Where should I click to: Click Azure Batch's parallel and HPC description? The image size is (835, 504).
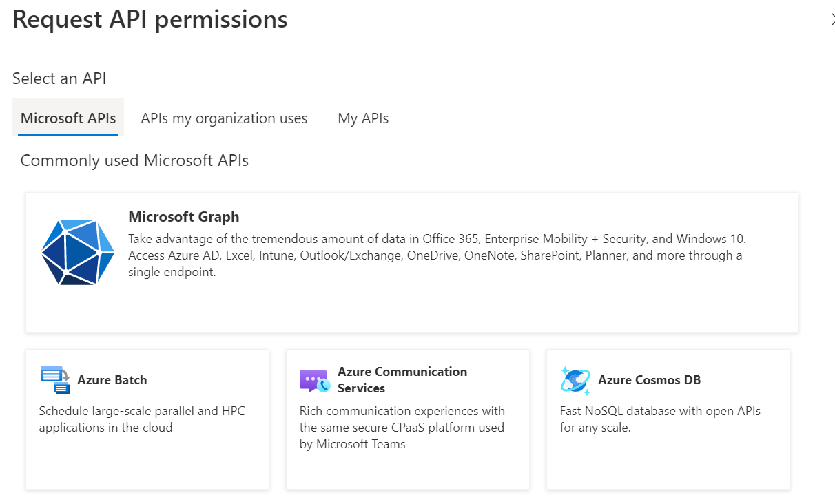coord(141,419)
